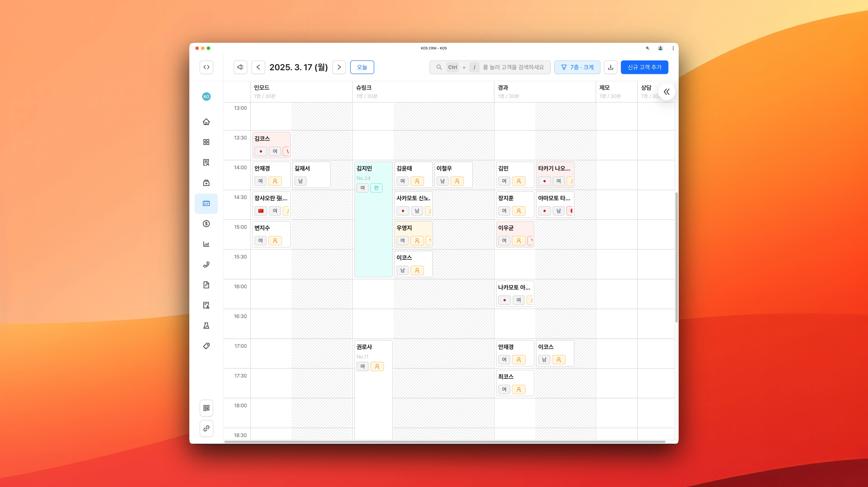This screenshot has height=487, width=868.
Task: Click the dashboard grid icon
Action: click(x=206, y=142)
